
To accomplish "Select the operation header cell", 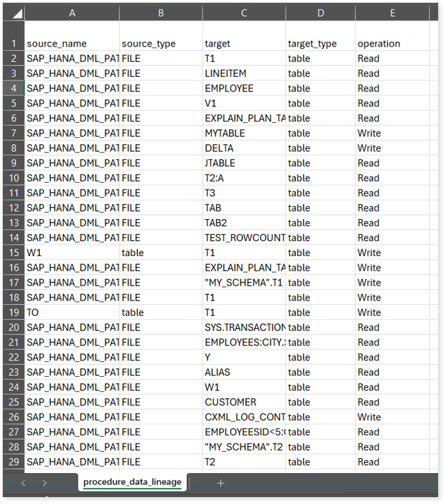I will click(391, 44).
